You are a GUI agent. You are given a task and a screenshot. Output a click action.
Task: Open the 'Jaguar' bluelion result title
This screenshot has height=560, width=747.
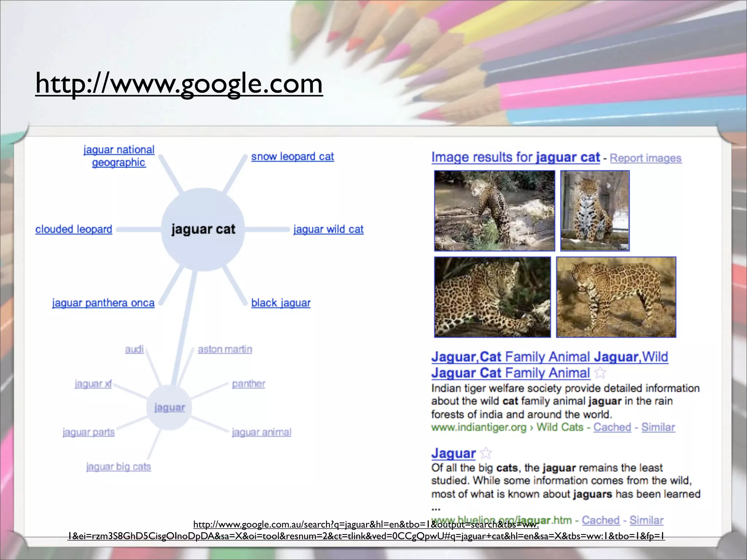[x=453, y=454]
